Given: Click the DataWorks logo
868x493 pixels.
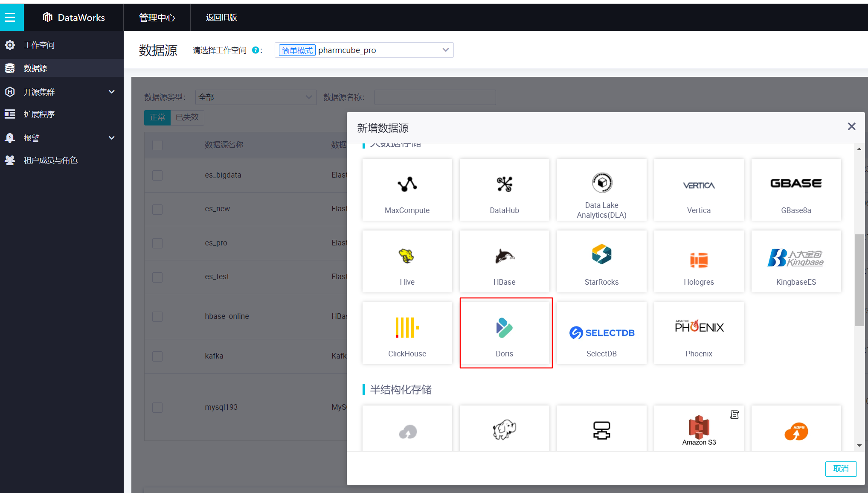Looking at the screenshot, I should tap(74, 18).
